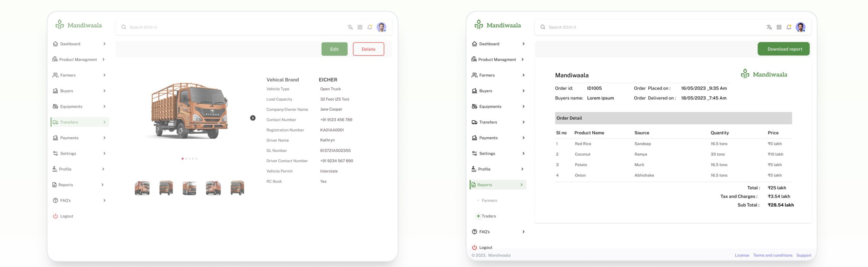
Task: Expand the Reports chevron in the left window
Action: (x=102, y=185)
